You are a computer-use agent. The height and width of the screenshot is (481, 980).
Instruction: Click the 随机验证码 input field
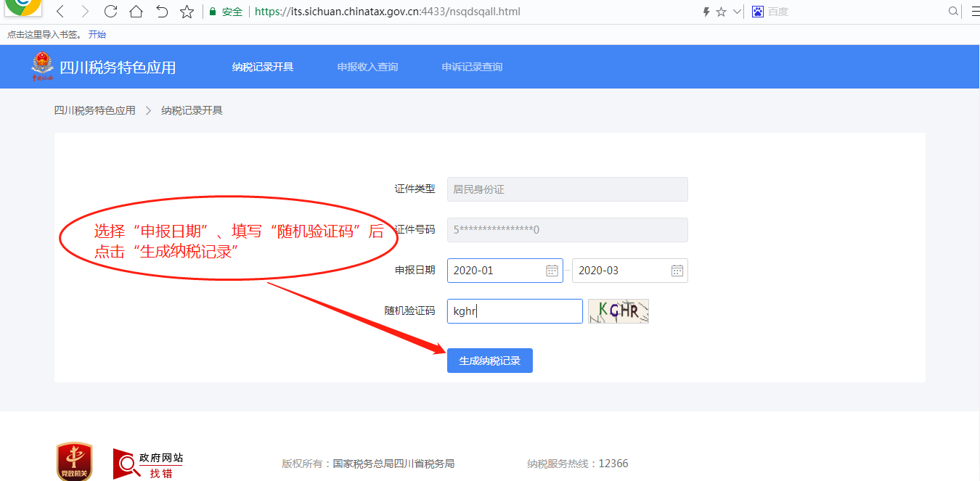[x=515, y=311]
